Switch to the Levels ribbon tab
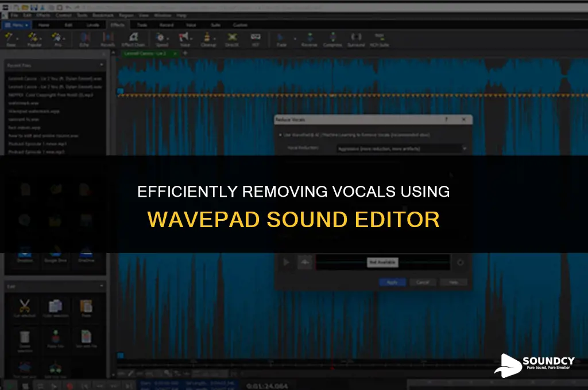The height and width of the screenshot is (390, 588). [93, 25]
